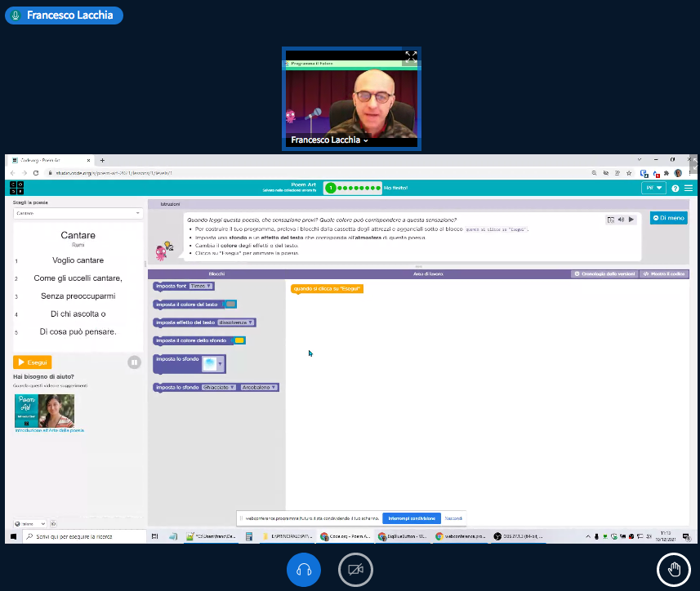Select the Code.org Poem Art browser tab
This screenshot has width=700, height=591.
point(51,160)
